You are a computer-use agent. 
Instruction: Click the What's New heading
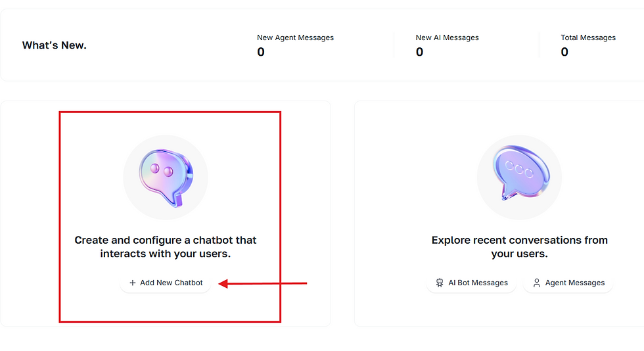coord(54,45)
